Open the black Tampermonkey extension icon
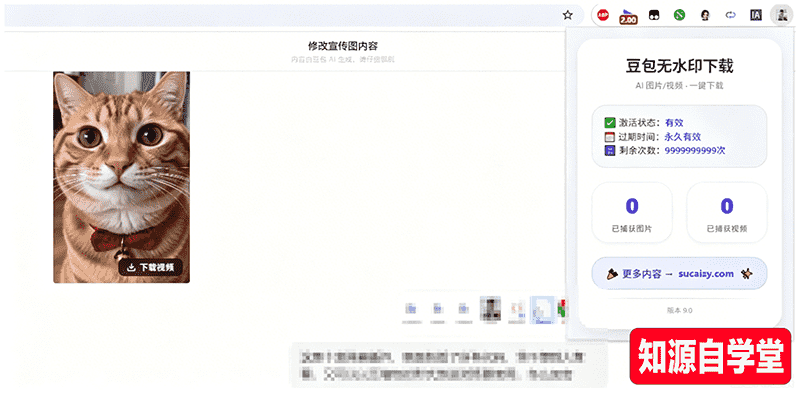 [654, 15]
